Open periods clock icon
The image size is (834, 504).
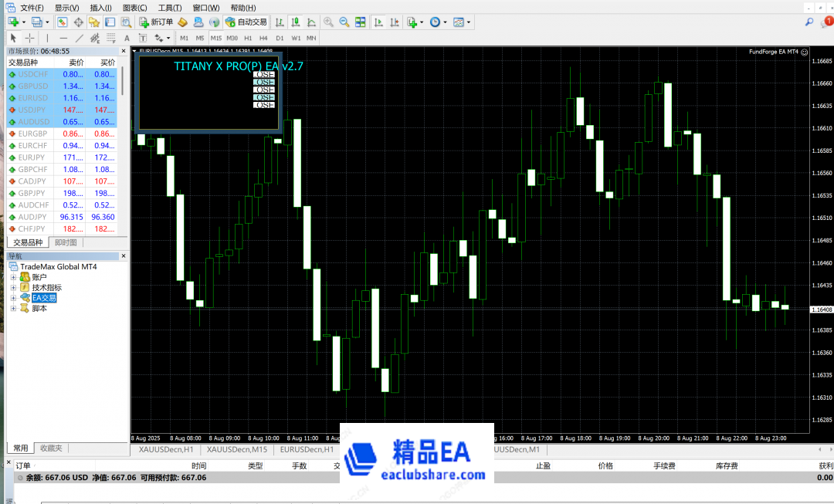[435, 22]
